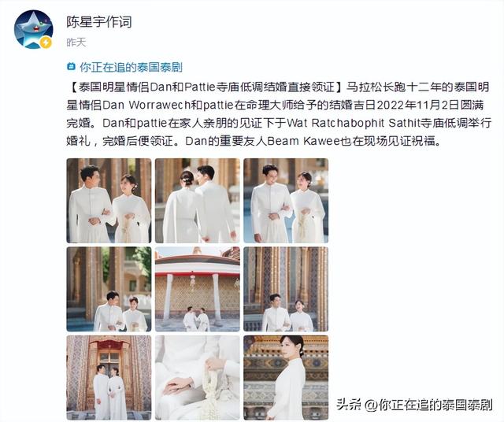This screenshot has width=504, height=422.
Task: Open photo of red-roofed temple pavilion
Action: 198,289
